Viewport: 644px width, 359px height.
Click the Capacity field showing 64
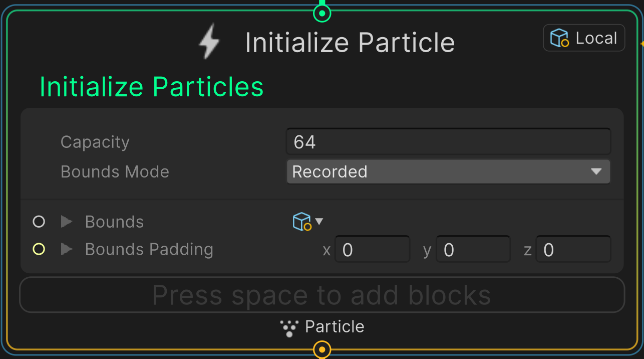(x=448, y=141)
